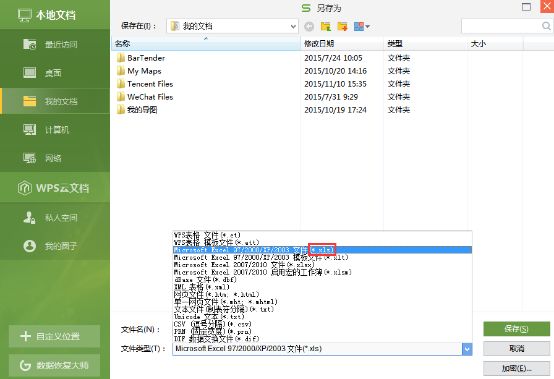554x379 pixels.
Task: Open 计算机 (computer) location
Action: tap(55, 130)
